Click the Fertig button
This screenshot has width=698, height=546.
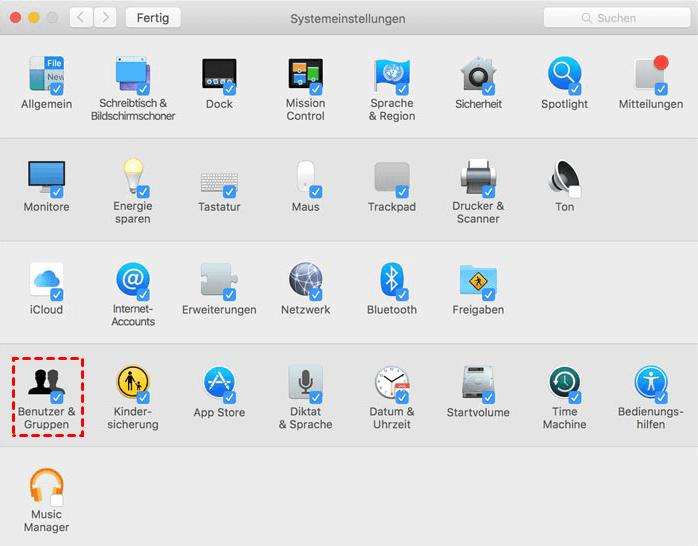tap(153, 18)
